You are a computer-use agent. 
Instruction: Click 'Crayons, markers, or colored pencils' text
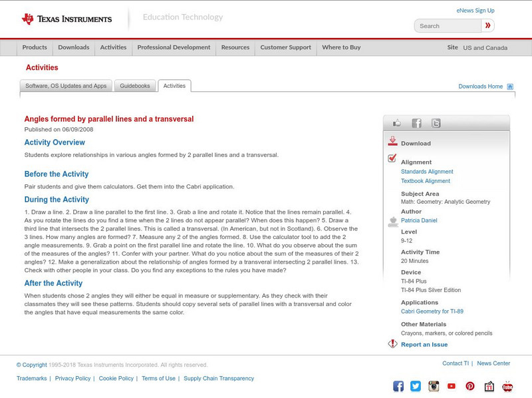point(446,333)
